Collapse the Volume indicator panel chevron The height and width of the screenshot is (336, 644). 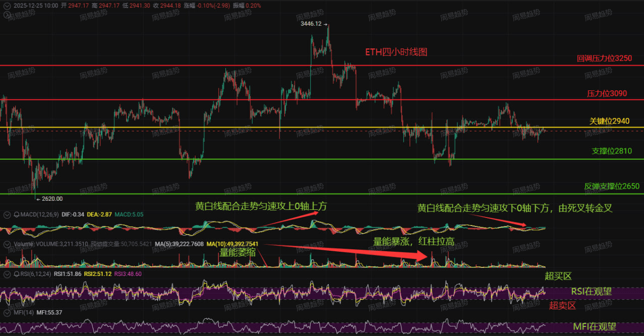(7, 244)
